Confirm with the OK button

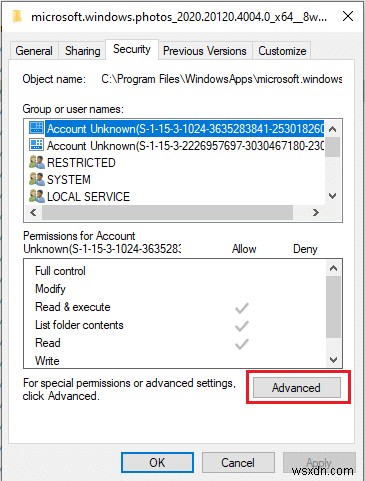tap(157, 462)
